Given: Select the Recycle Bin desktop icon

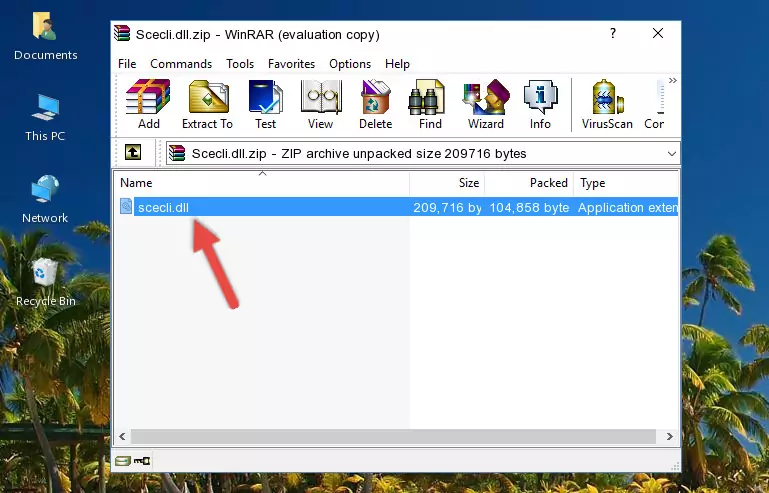Looking at the screenshot, I should tap(45, 283).
